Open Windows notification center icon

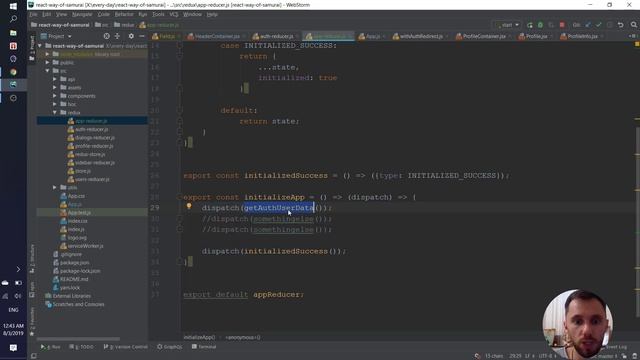coord(13,348)
